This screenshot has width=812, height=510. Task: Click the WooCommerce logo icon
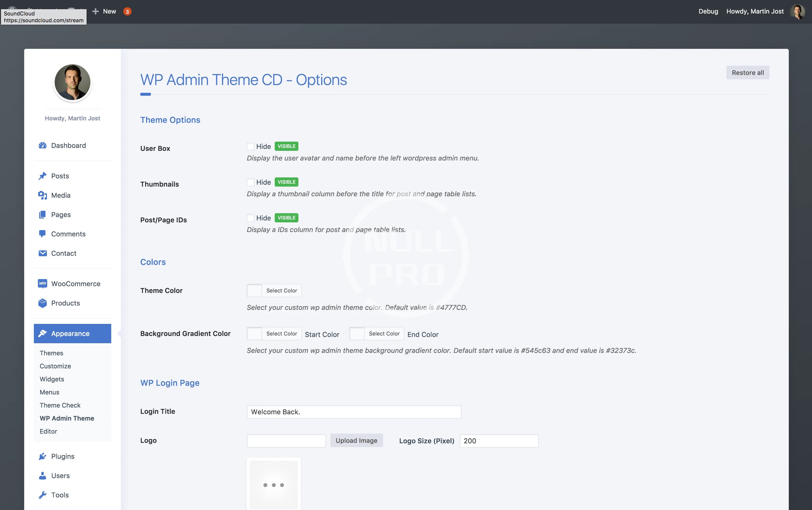coord(43,284)
